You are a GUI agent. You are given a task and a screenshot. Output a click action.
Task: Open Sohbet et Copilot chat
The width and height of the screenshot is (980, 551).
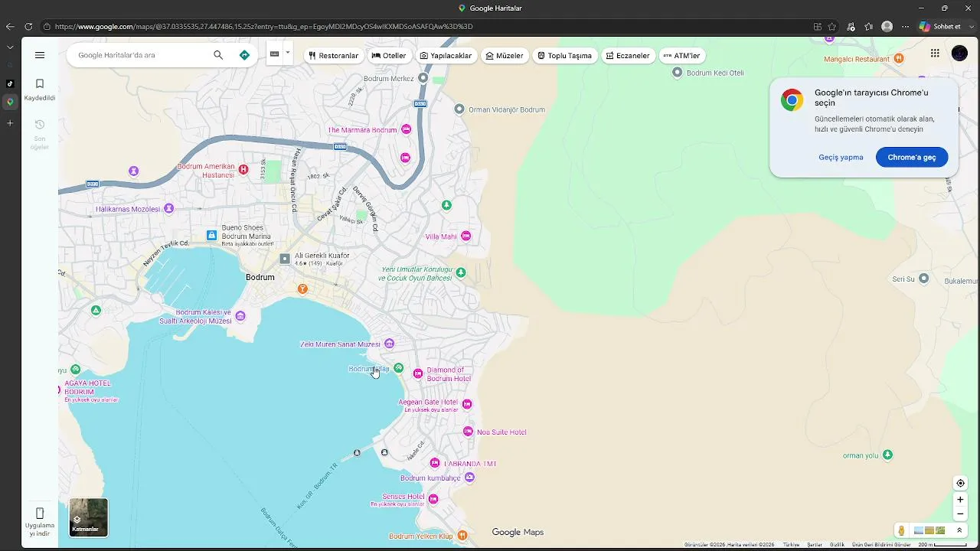(x=939, y=27)
